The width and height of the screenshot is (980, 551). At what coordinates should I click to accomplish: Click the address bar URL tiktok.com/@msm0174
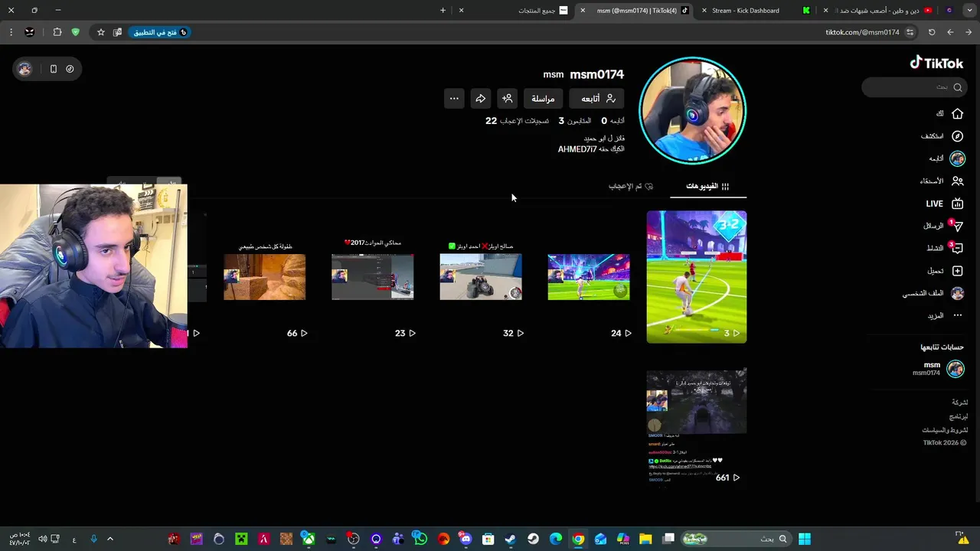point(862,32)
